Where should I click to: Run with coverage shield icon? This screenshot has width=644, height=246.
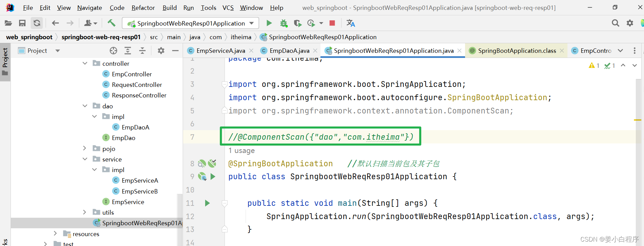298,23
